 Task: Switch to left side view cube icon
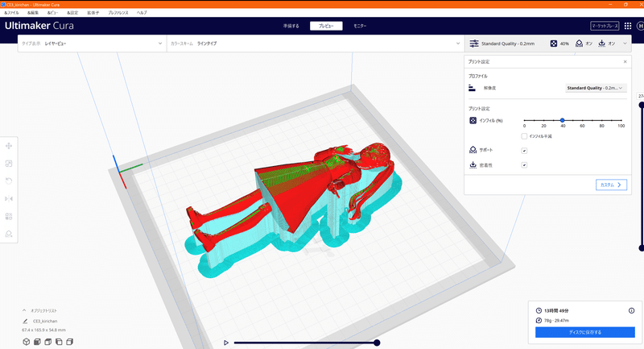point(59,342)
